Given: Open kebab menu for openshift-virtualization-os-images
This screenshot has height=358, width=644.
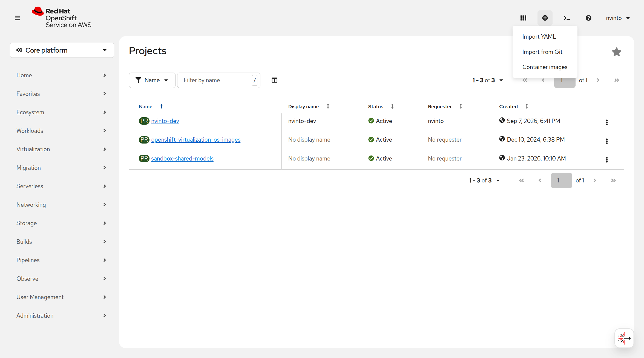Looking at the screenshot, I should (607, 141).
